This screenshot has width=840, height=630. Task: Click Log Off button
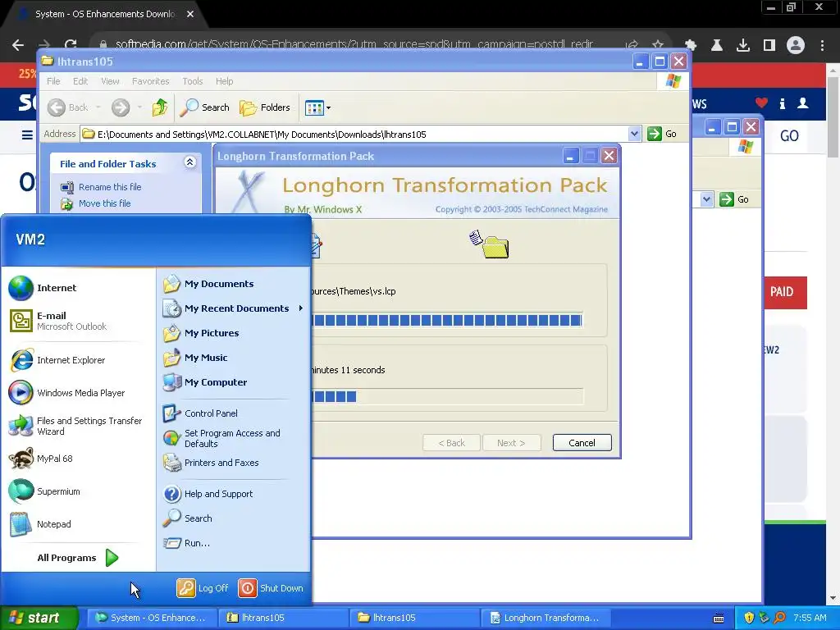[203, 587]
